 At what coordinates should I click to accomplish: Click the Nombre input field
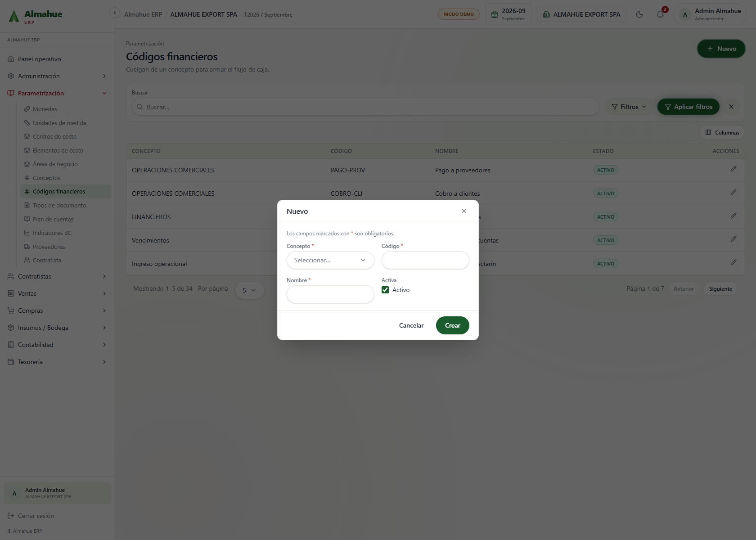pyautogui.click(x=330, y=294)
